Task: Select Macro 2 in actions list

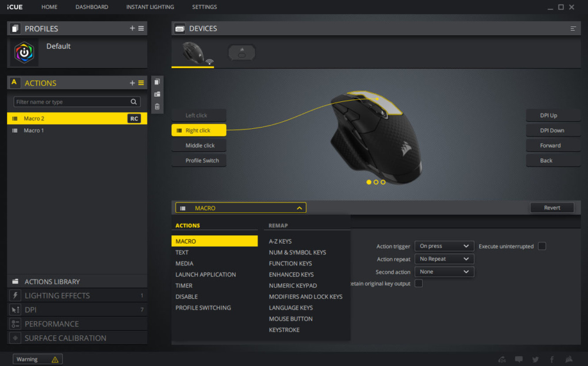Action: pos(77,118)
